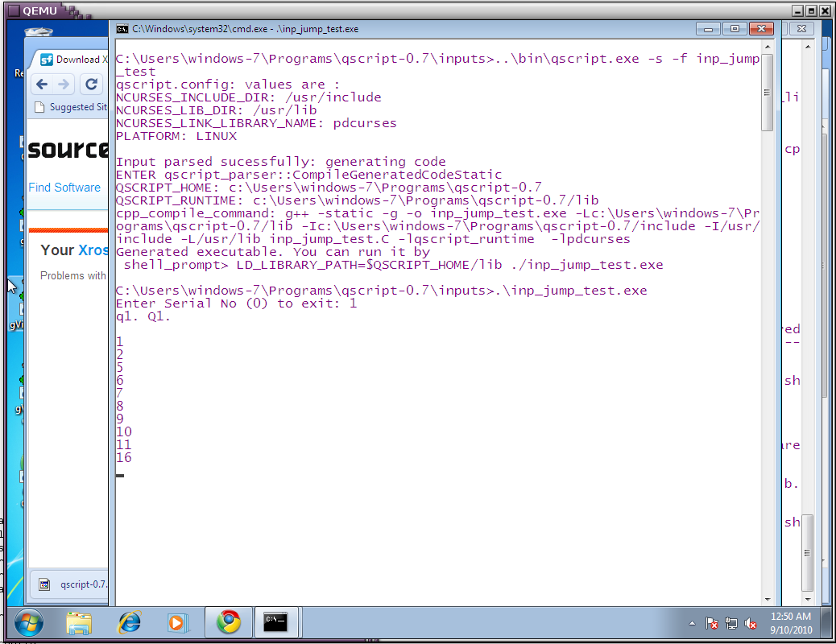Open Windows Explorer from the taskbar
Image resolution: width=836 pixels, height=644 pixels.
[79, 622]
